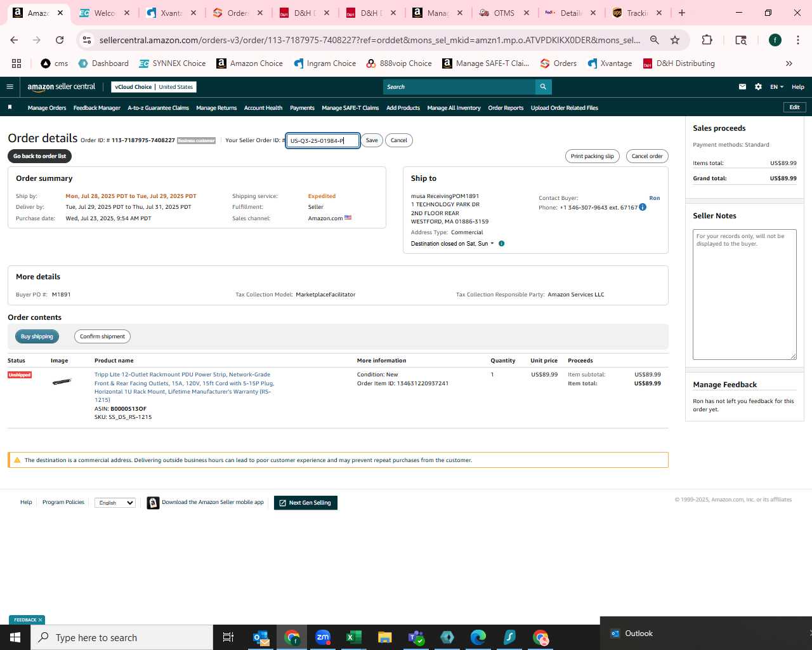
Task: Click inside the Seller Notes textarea
Action: click(x=744, y=295)
